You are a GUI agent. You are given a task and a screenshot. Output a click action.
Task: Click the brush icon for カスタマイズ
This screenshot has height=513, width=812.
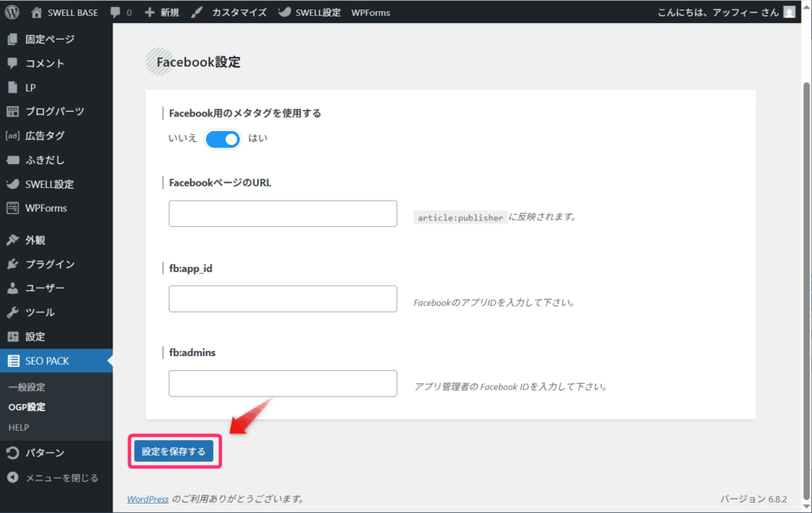tap(197, 13)
